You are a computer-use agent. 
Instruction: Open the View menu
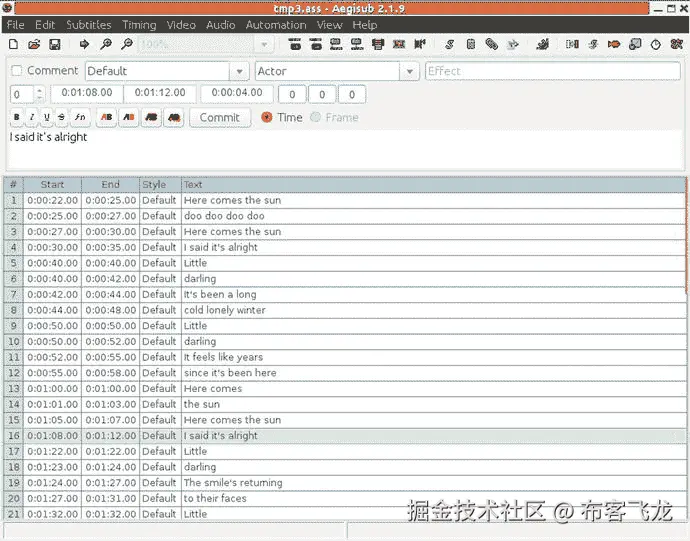329,25
